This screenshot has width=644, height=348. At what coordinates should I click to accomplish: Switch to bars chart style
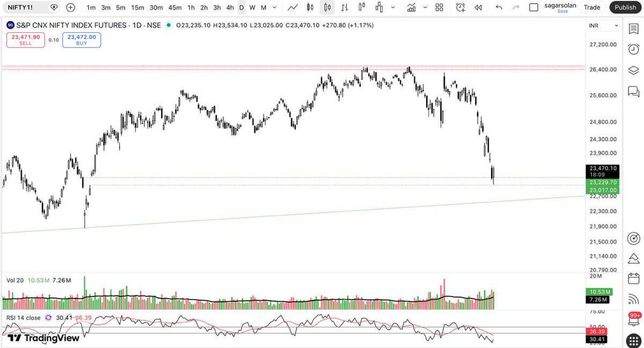pyautogui.click(x=344, y=8)
